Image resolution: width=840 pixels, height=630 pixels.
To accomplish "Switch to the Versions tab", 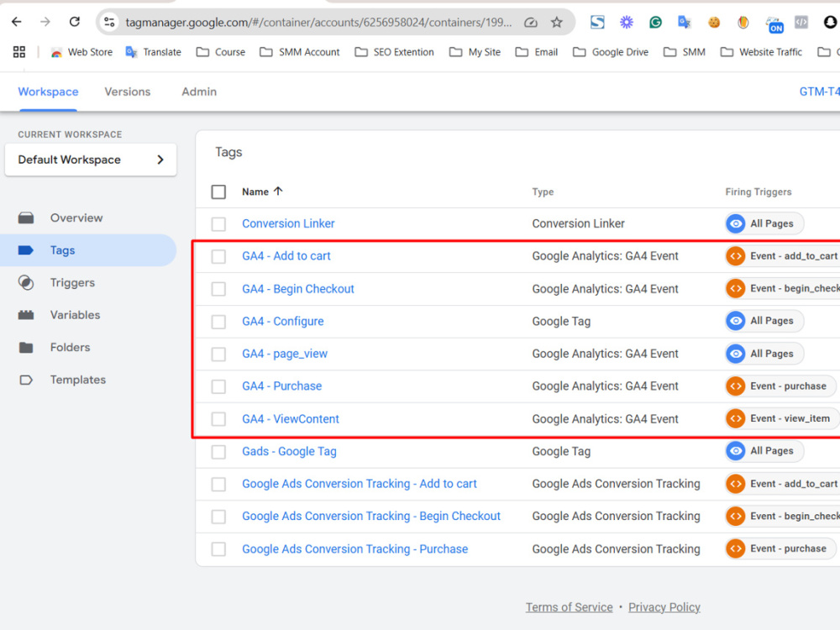I will pyautogui.click(x=128, y=92).
